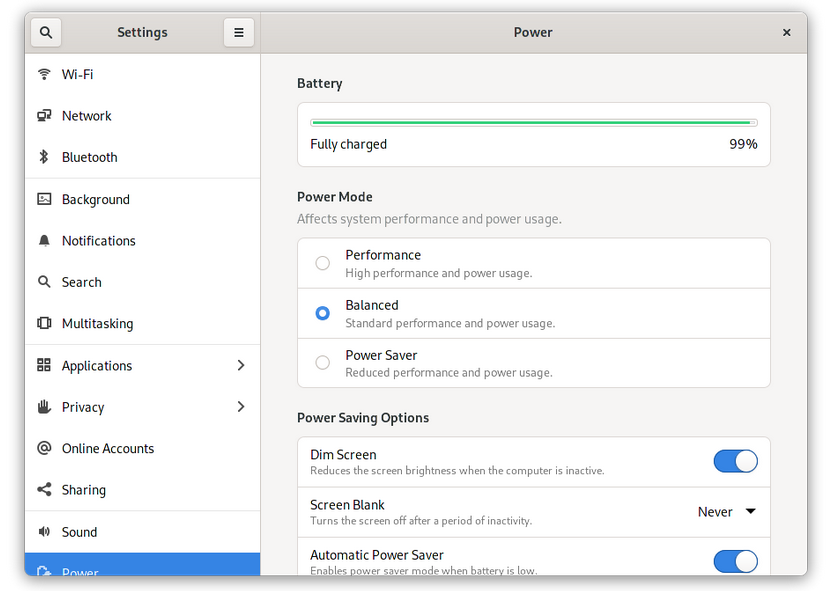Screen dimensions: 836x591
Task: Select the Balanced power mode row
Action: 533,313
